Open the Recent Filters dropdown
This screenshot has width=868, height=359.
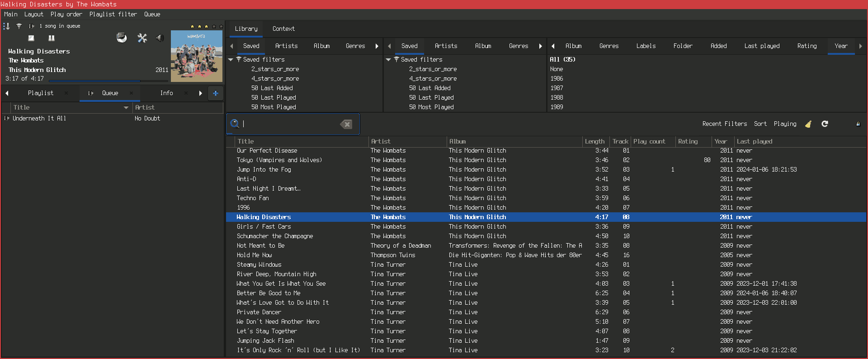coord(725,124)
